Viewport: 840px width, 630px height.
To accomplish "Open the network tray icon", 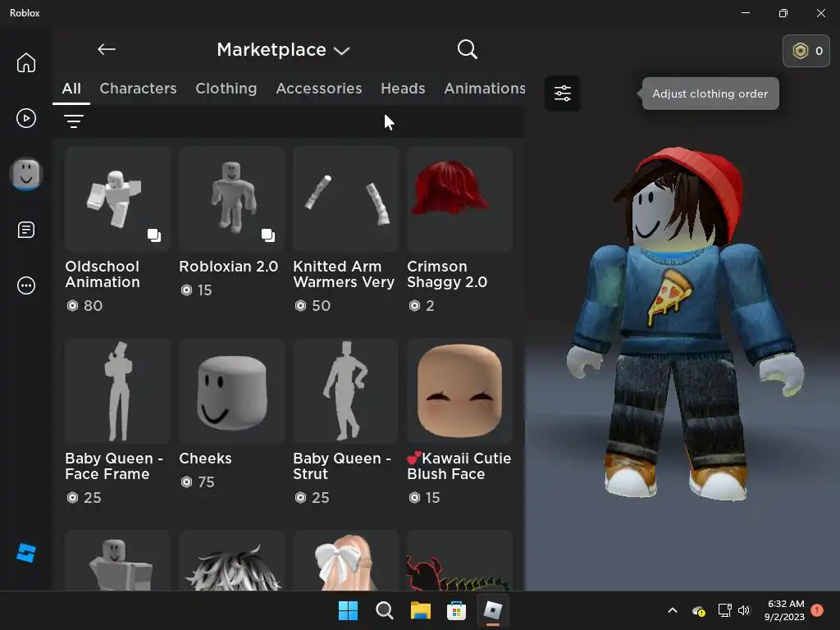I will [724, 610].
